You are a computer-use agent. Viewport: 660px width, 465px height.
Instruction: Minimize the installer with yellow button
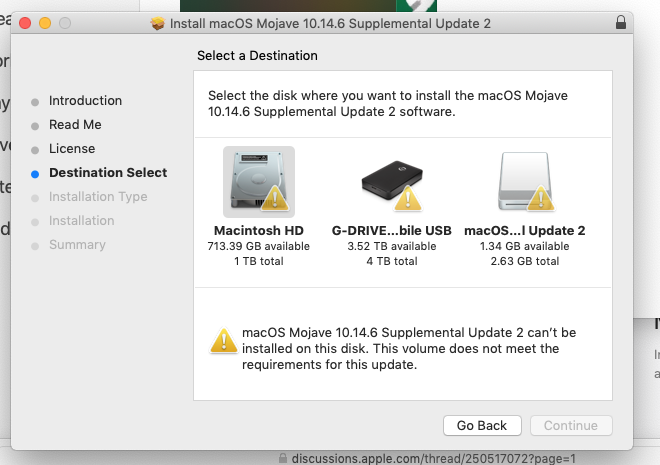tap(45, 23)
